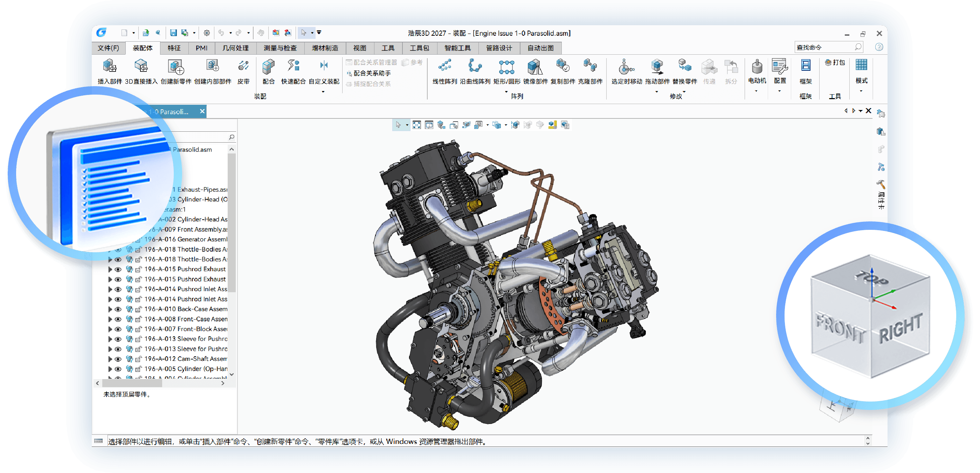The height and width of the screenshot is (473, 980).
Task: Click the Fit view icon in the viewport toolbar
Action: 416,125
